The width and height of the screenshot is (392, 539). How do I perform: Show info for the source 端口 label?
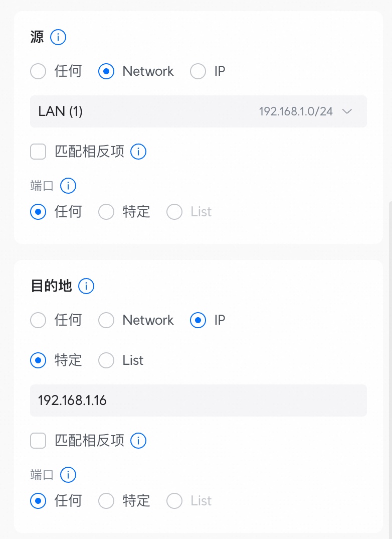(68, 186)
